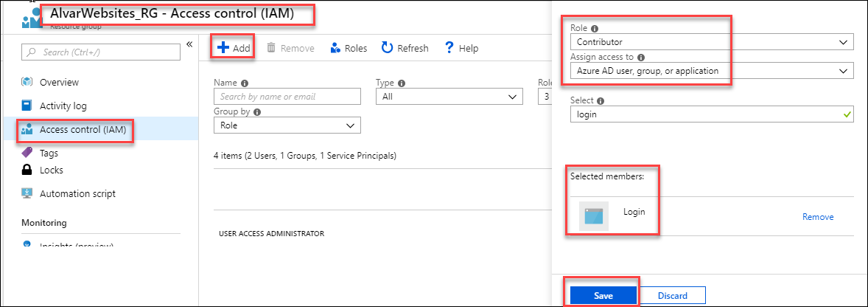This screenshot has height=307, width=868.
Task: Open Automation script in the sidebar
Action: coord(77,194)
